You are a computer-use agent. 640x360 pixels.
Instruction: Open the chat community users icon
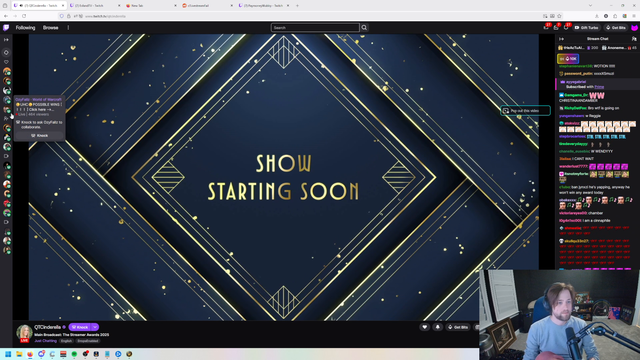coord(634,39)
